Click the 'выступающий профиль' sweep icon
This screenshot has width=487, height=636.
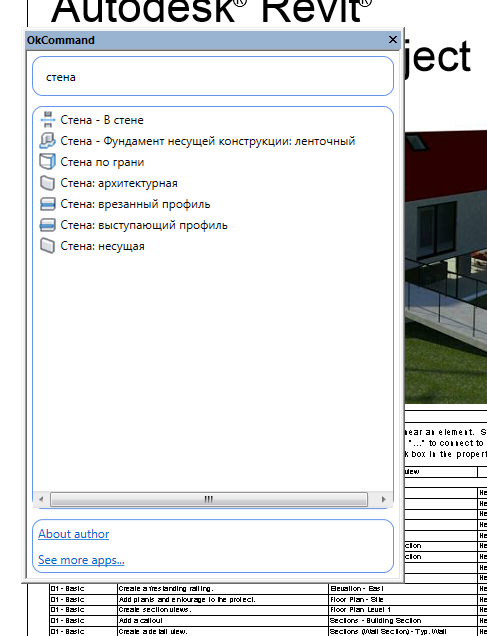pyautogui.click(x=47, y=225)
